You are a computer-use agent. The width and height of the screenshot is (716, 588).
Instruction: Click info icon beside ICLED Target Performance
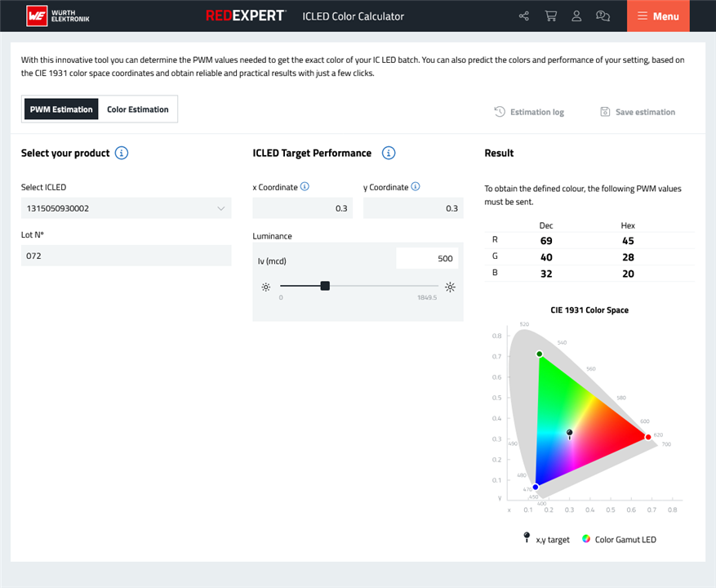(x=389, y=153)
